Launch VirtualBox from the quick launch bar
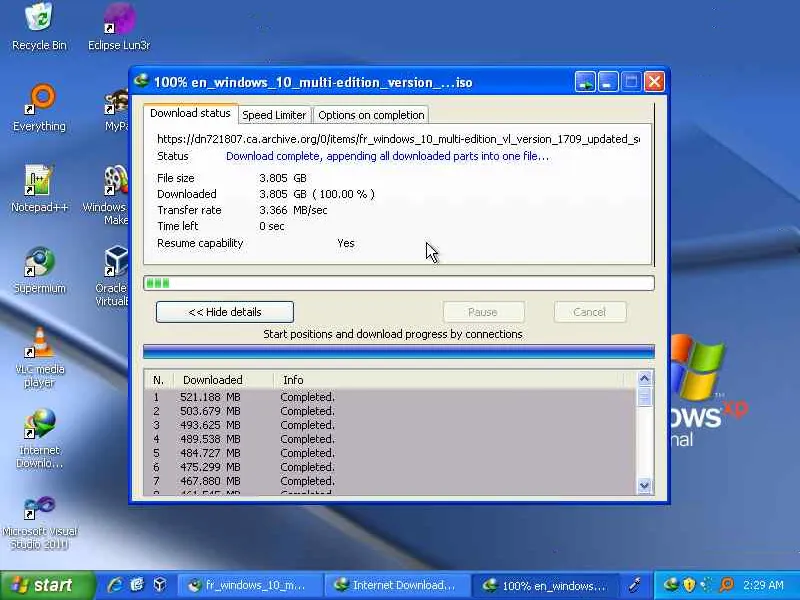800x600 pixels. [x=160, y=585]
